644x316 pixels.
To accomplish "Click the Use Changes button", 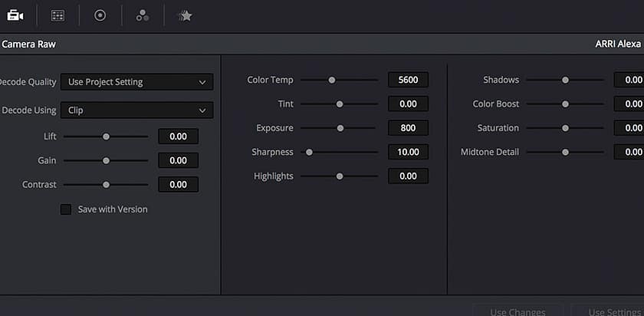I will (517, 311).
